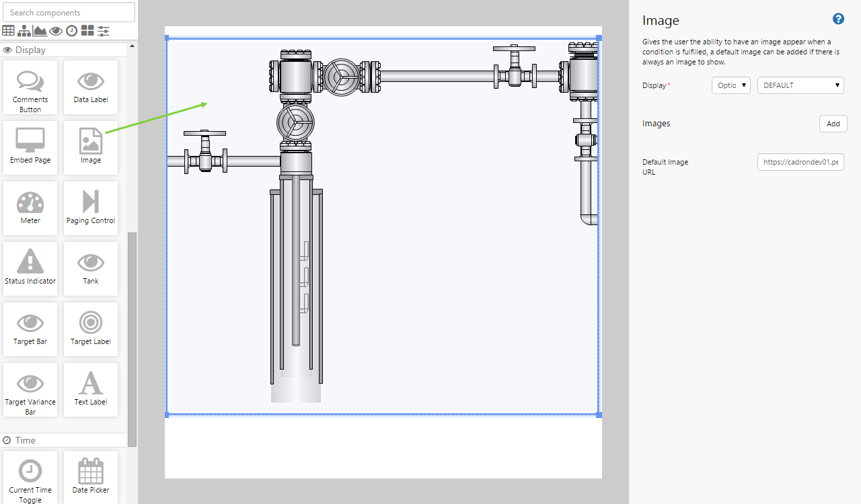Click the table grid category icon
The image size is (861, 504).
click(8, 31)
